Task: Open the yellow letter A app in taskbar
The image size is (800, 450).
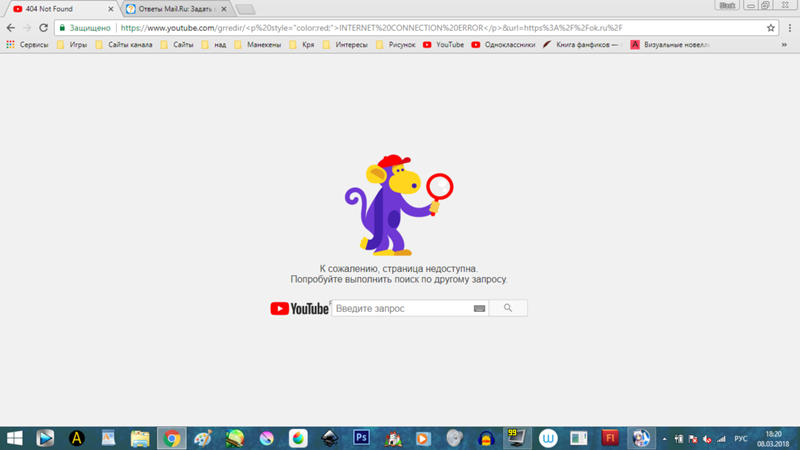Action: (x=77, y=438)
